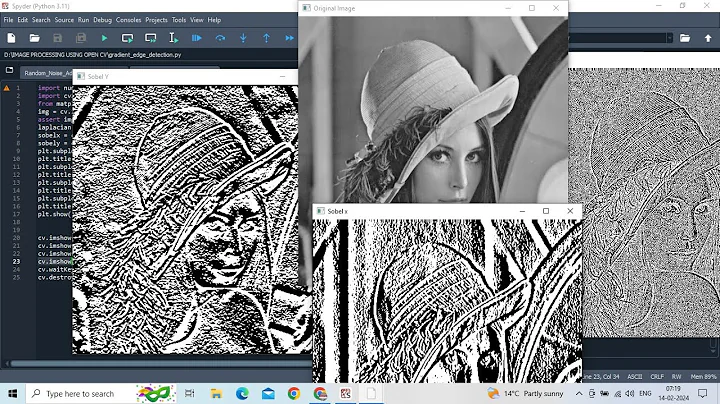720x404 pixels.
Task: Step into function debug icon
Action: click(243, 38)
